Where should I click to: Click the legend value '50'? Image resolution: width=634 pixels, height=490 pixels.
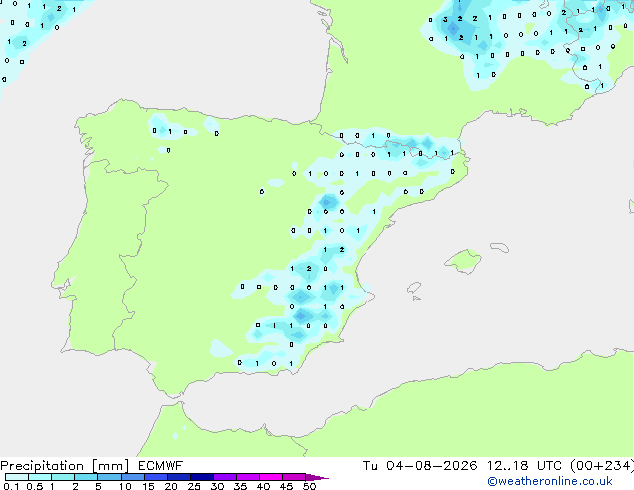[x=309, y=486]
